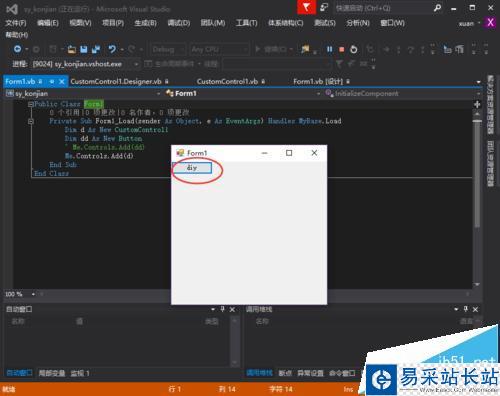Click the xuan account name

point(466,23)
